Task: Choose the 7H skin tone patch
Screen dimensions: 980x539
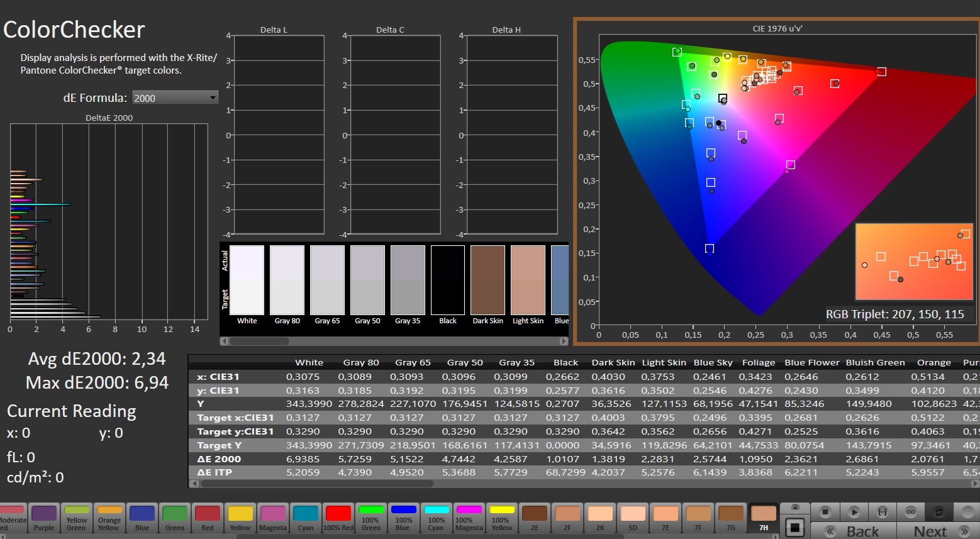Action: pos(764,518)
